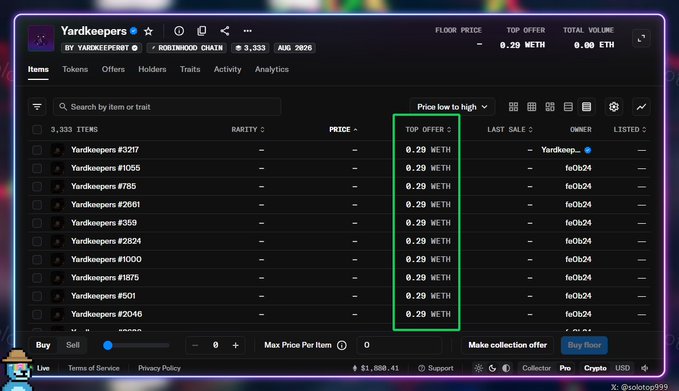Click the By Yardkeeper0t creator badge

click(101, 48)
